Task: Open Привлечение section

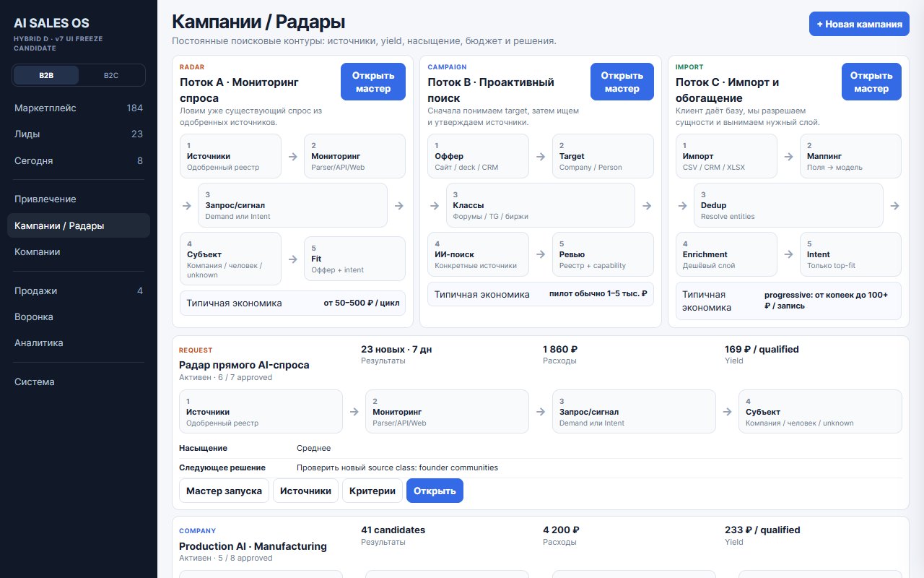Action: tap(79, 199)
